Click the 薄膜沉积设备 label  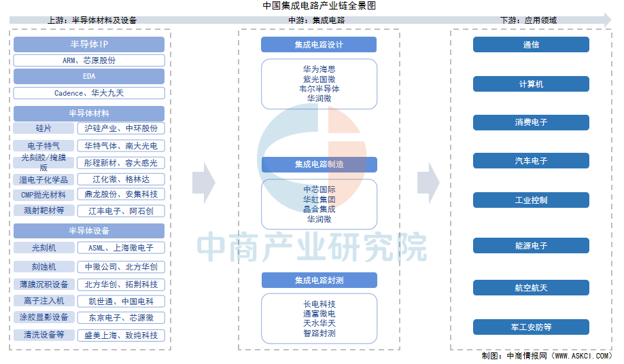point(44,284)
